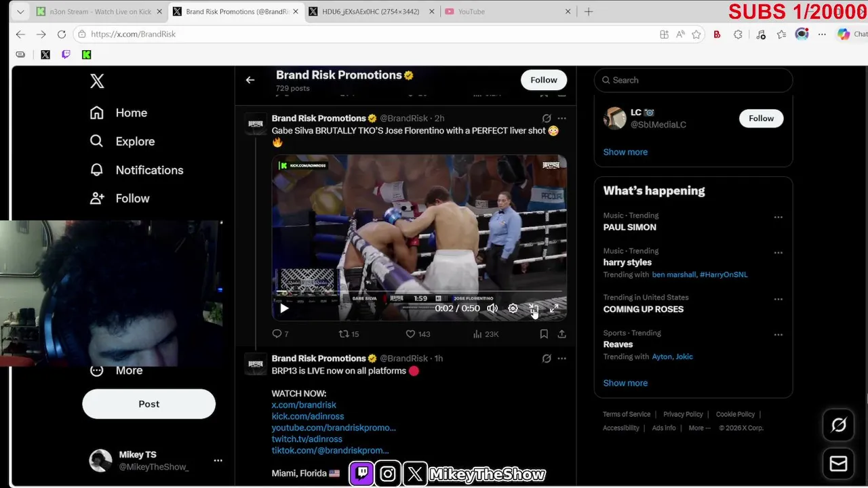This screenshot has width=868, height=488.
Task: Play the Gabe Silva boxing video
Action: tap(284, 308)
